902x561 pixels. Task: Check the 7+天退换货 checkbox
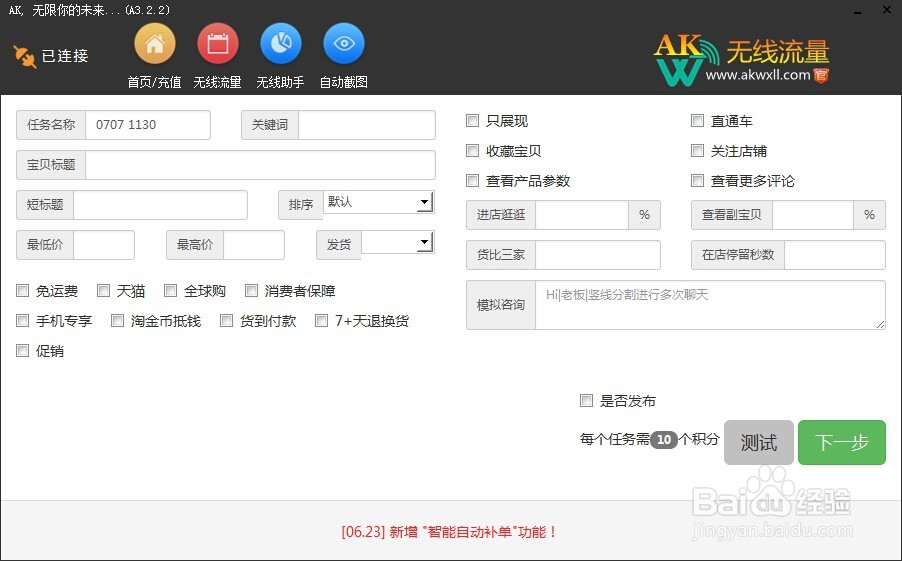click(322, 320)
